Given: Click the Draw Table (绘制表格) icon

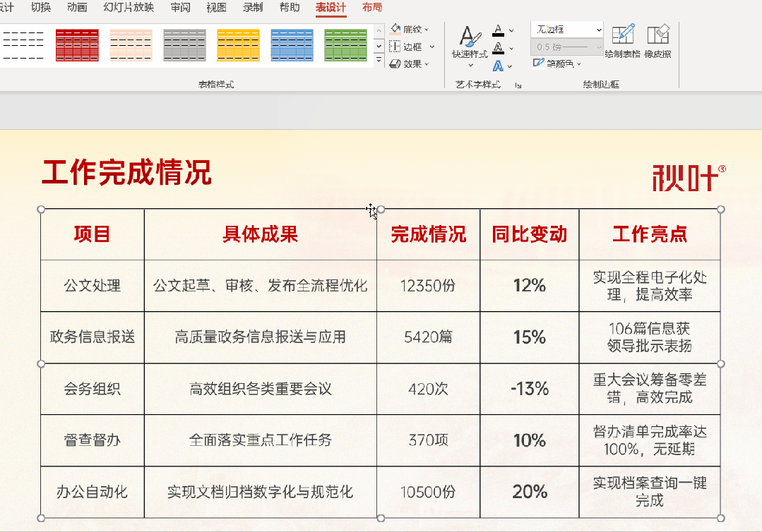Looking at the screenshot, I should [623, 35].
